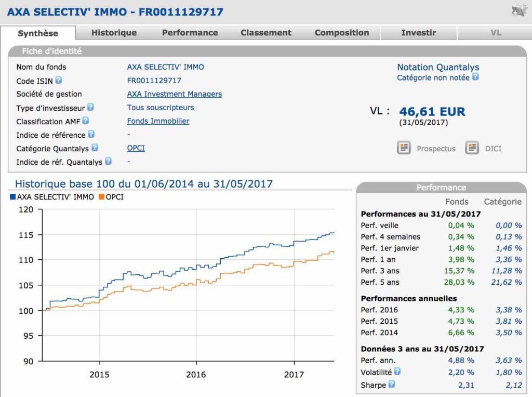Open help icon next to Catégorie Quantalys
Image resolution: width=532 pixels, height=397 pixels.
pyautogui.click(x=95, y=148)
